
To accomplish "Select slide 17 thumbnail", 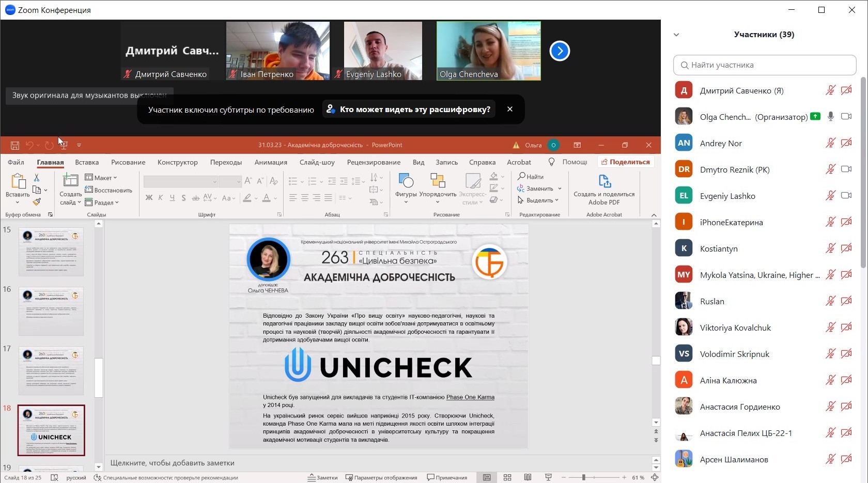I will [x=51, y=371].
